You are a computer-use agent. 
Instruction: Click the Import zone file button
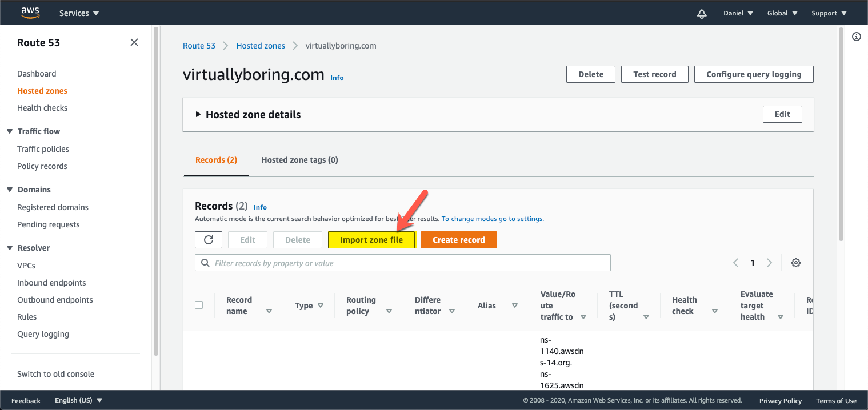point(371,240)
